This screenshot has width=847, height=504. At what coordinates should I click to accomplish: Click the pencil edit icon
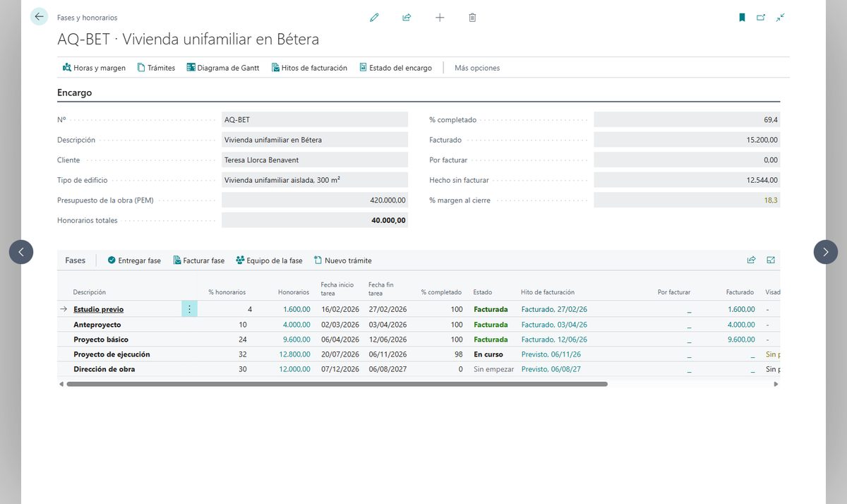(x=374, y=18)
